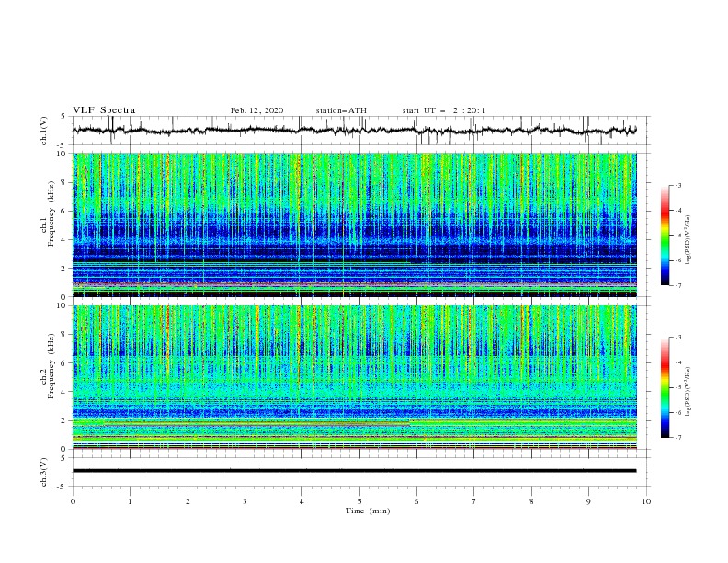
Task: Click the "-3" value on the upper color bar
Action: coord(677,185)
